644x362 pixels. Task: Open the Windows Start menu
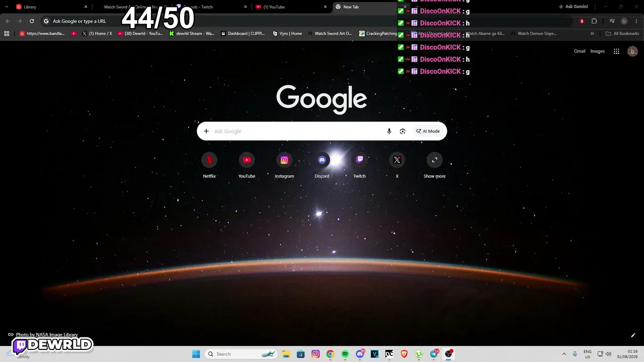coord(196,354)
